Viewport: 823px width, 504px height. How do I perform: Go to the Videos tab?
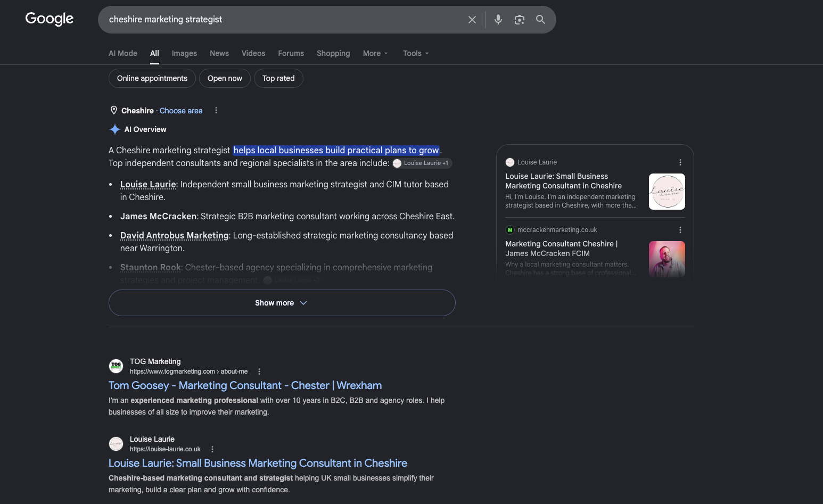tap(253, 53)
